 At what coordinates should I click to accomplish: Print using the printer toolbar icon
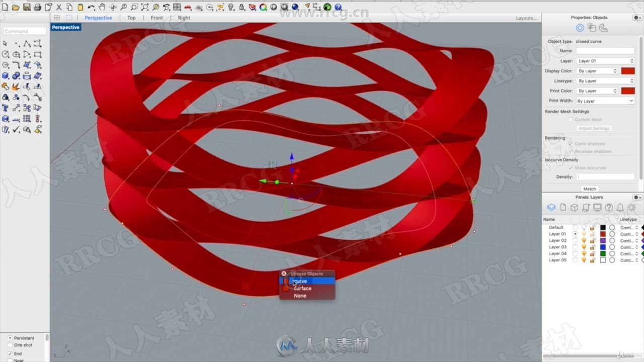coord(37,7)
